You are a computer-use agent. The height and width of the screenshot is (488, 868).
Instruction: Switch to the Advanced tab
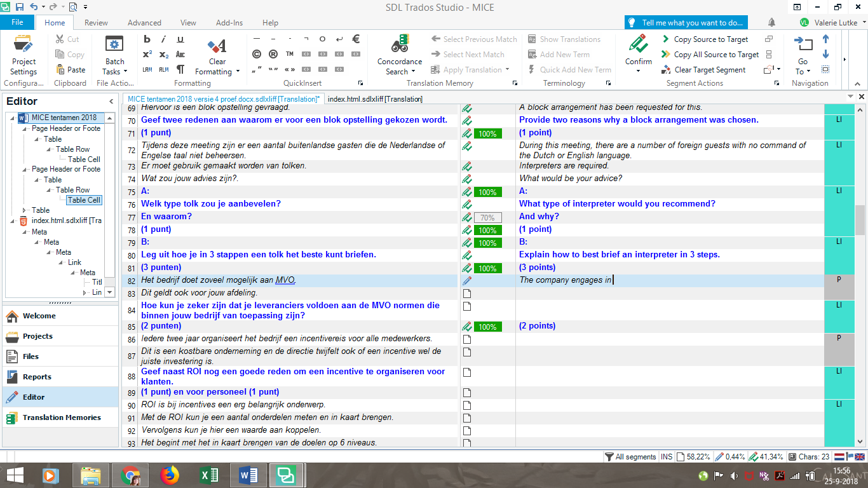(x=144, y=23)
